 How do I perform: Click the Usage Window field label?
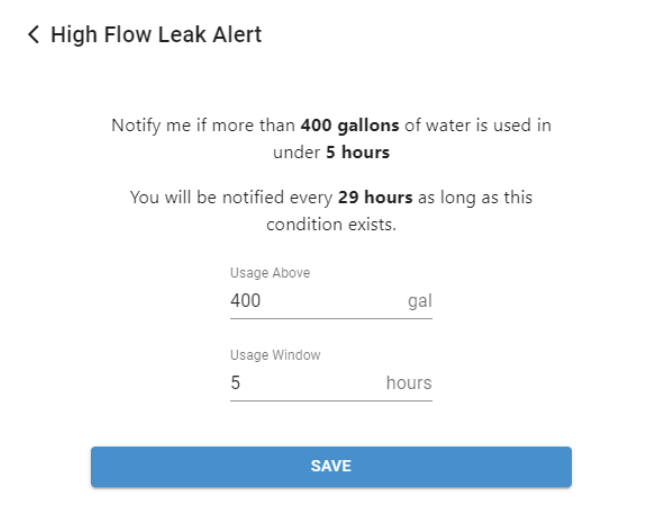pyautogui.click(x=275, y=355)
